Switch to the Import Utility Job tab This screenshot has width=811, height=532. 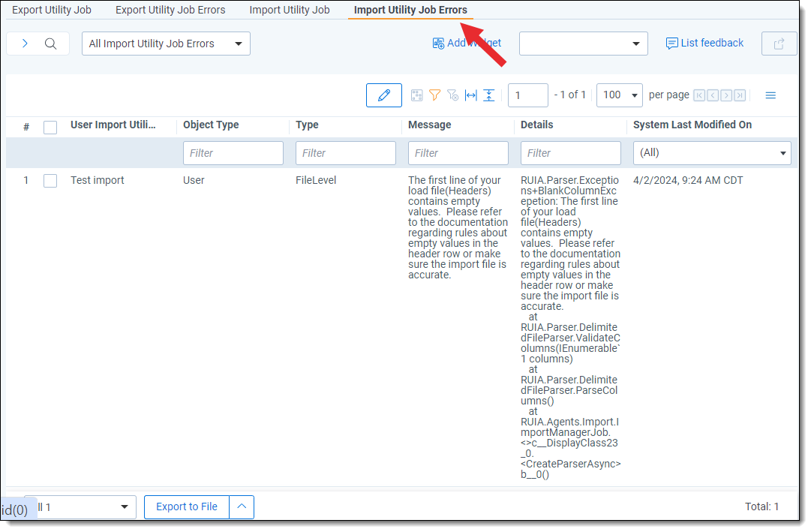coord(290,11)
